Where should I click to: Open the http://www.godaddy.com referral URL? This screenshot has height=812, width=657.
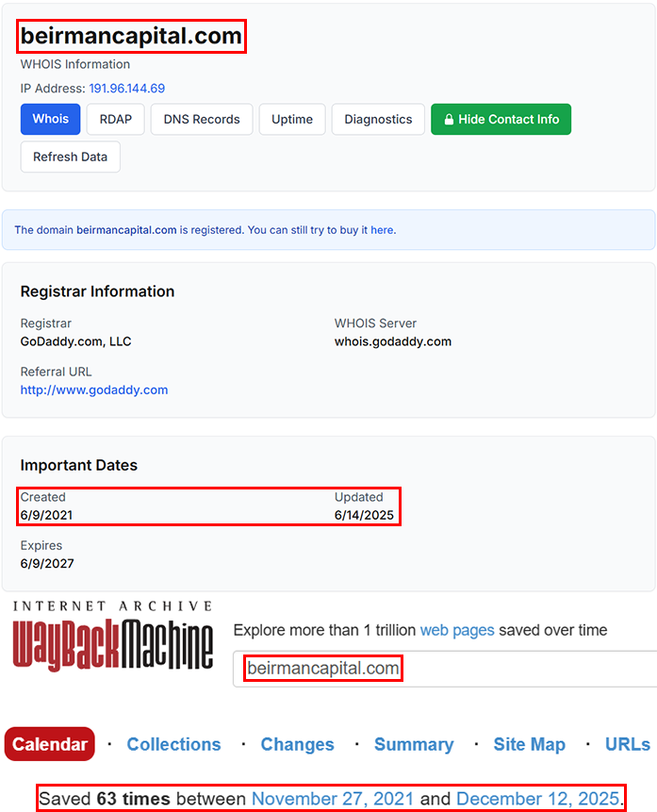pos(94,389)
